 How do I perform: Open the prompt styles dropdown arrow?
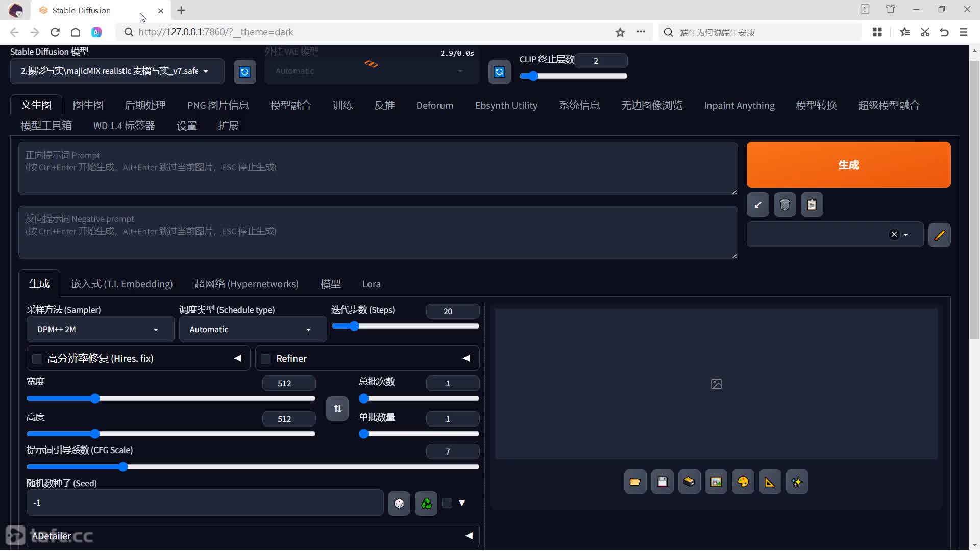click(x=906, y=235)
